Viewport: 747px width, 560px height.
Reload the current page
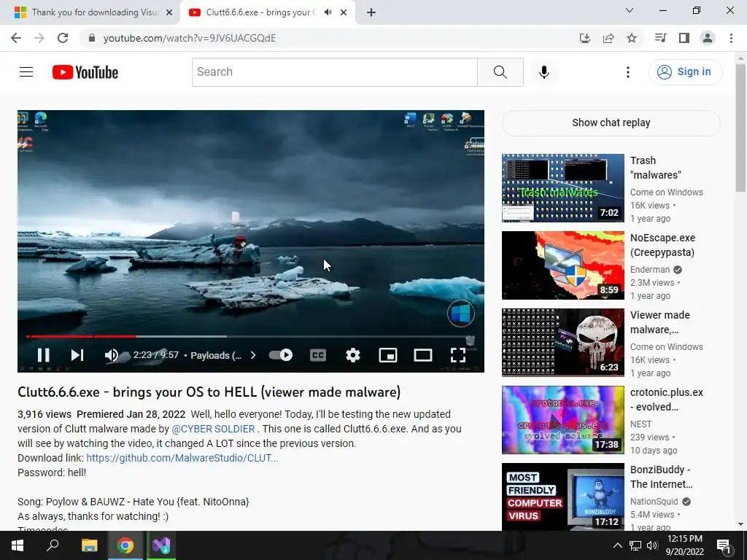pos(63,38)
